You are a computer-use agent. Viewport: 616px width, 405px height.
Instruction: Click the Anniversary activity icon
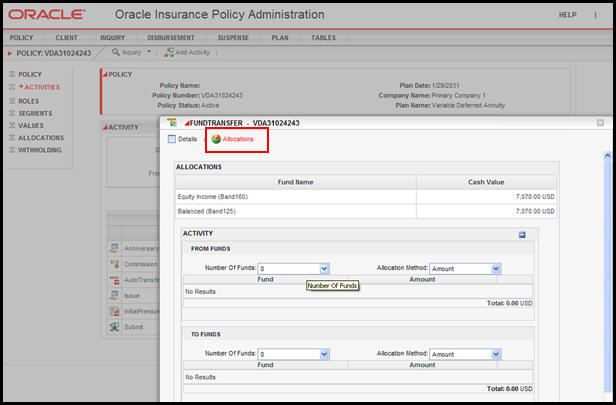[114, 248]
